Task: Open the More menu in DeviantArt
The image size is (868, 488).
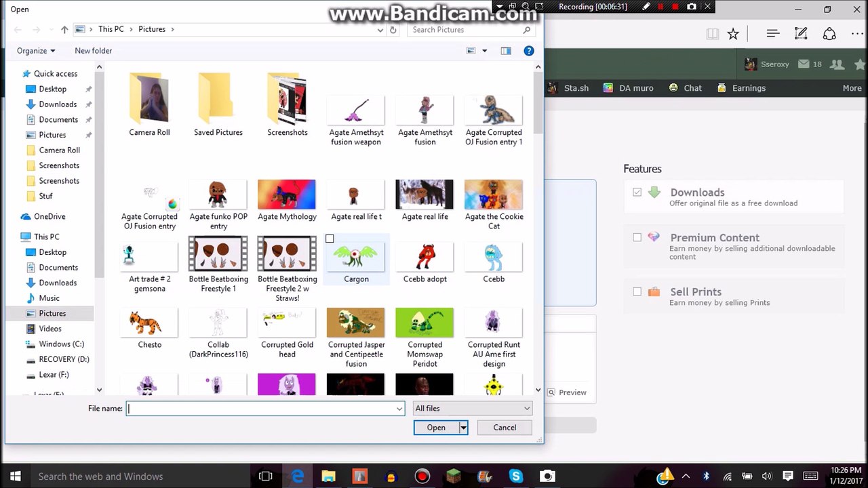Action: coord(852,88)
